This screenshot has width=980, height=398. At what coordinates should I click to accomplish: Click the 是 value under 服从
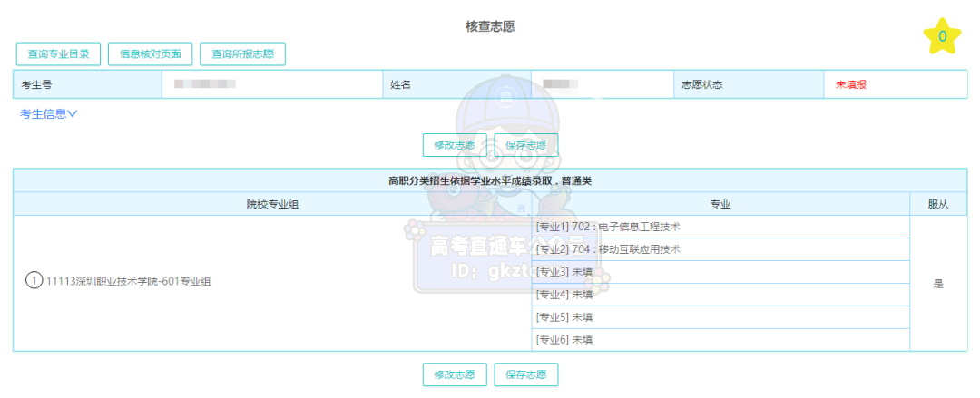pyautogui.click(x=938, y=284)
